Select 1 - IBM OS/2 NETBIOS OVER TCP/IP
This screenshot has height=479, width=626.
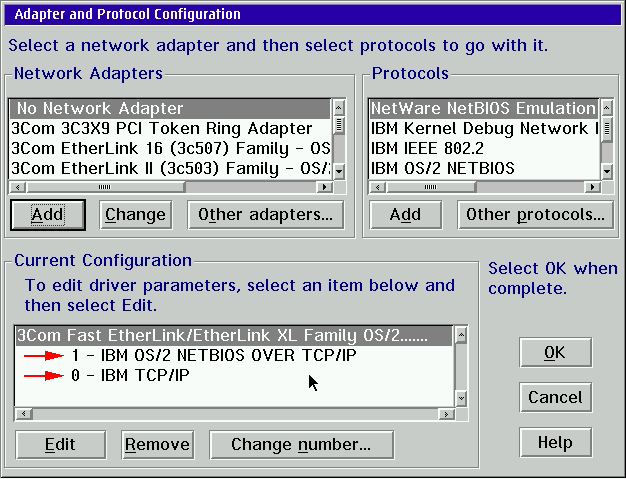tap(234, 355)
